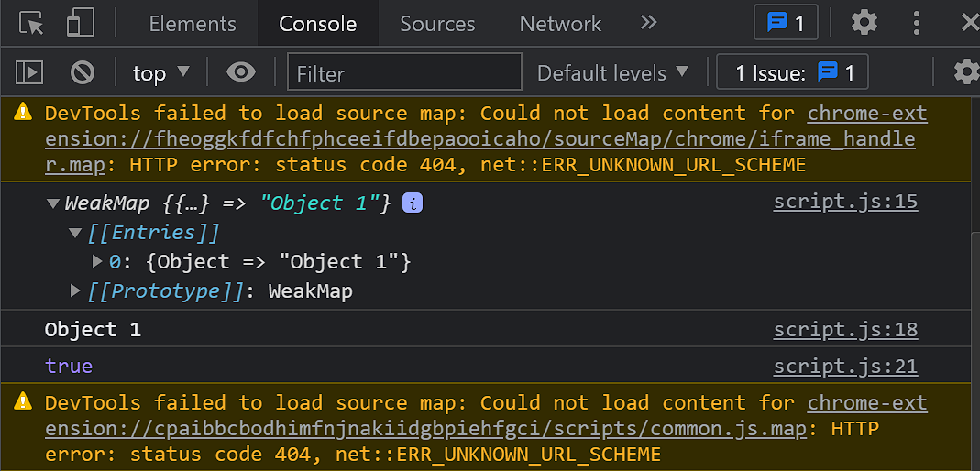980x471 pixels.
Task: Collapse the WeakMap object tree
Action: pyautogui.click(x=53, y=203)
